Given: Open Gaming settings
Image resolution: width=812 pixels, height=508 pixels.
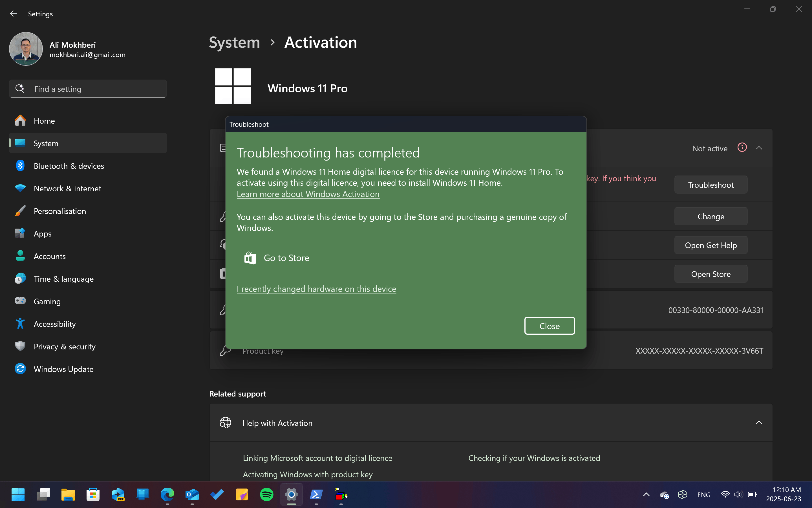Looking at the screenshot, I should tap(88, 301).
